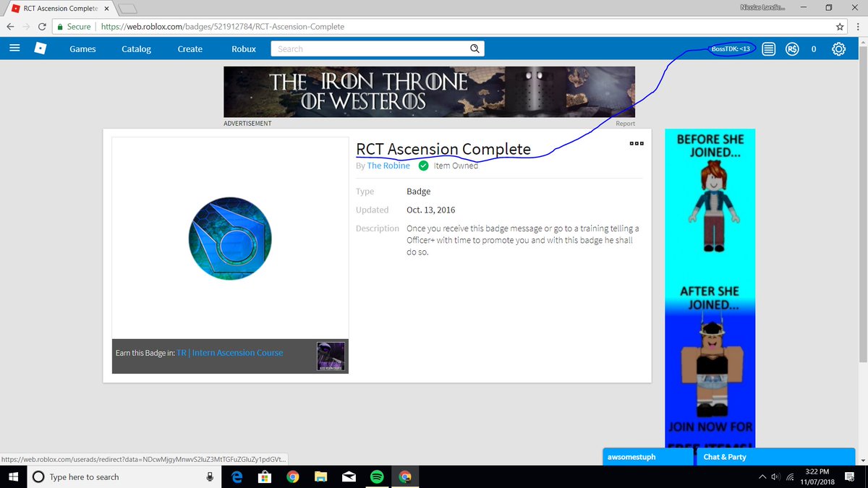Viewport: 868px width, 488px height.
Task: Open the awsomestuph chat tab
Action: (648, 457)
